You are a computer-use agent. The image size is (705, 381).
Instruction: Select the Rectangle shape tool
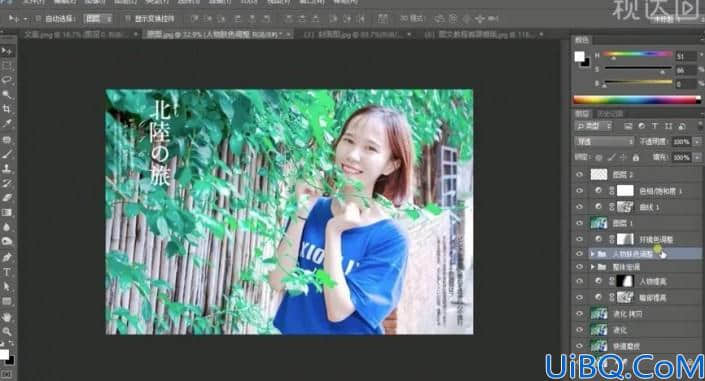pos(7,301)
